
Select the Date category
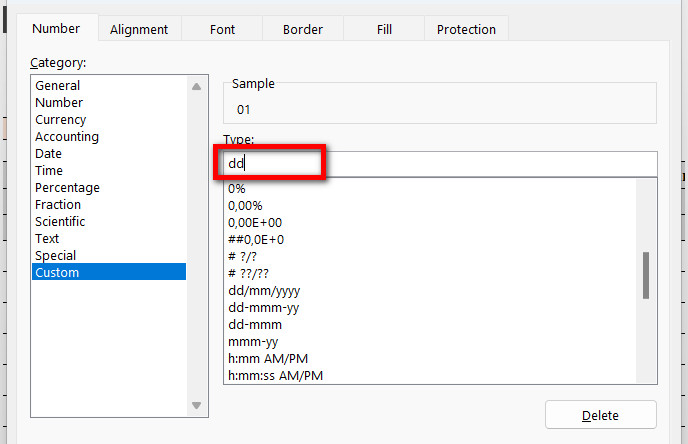48,154
